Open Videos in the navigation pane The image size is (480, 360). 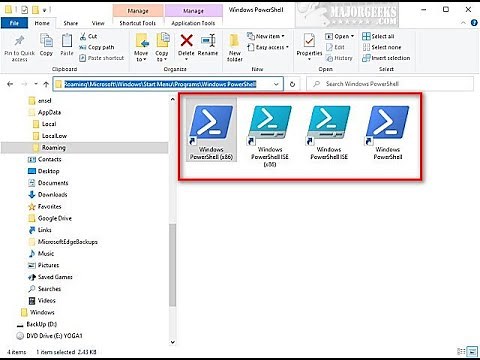pyautogui.click(x=42, y=300)
